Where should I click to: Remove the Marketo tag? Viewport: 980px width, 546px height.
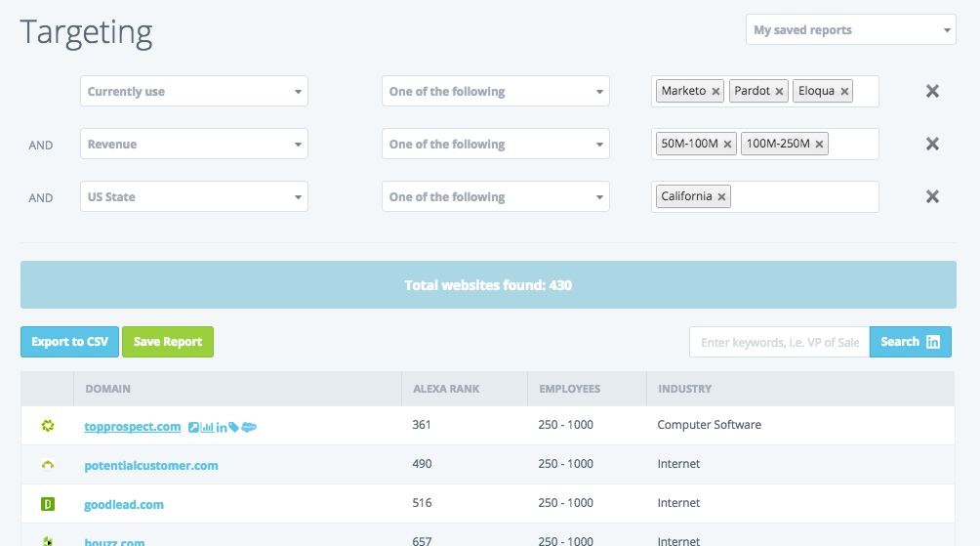point(715,92)
